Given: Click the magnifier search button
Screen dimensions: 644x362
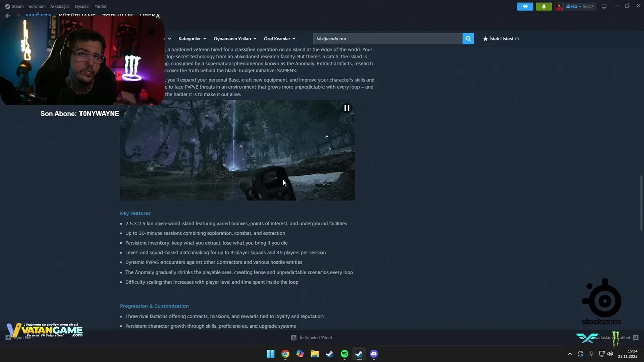Looking at the screenshot, I should [x=468, y=39].
